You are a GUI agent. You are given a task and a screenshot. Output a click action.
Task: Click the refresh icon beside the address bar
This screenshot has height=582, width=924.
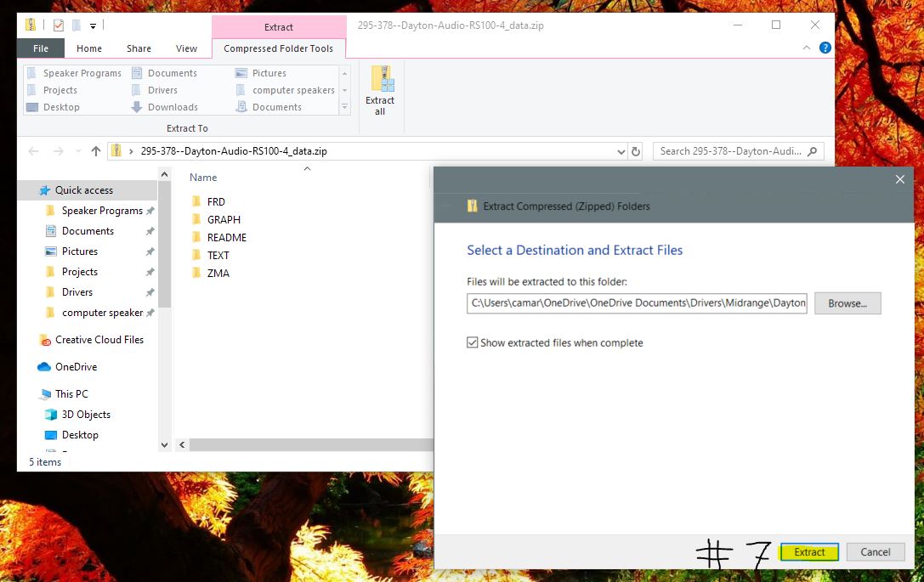tap(635, 151)
